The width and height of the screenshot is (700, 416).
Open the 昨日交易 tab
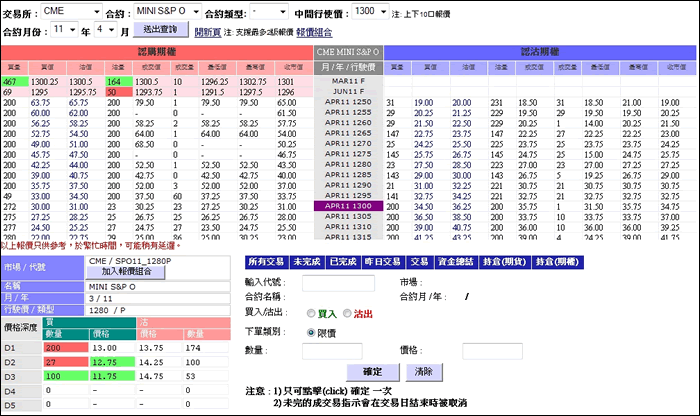[x=382, y=261]
